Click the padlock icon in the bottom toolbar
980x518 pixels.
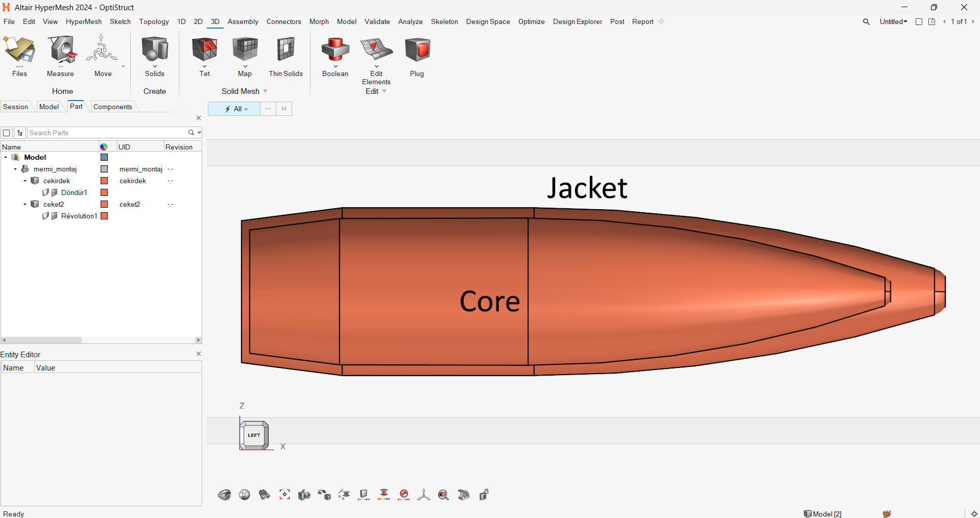484,495
